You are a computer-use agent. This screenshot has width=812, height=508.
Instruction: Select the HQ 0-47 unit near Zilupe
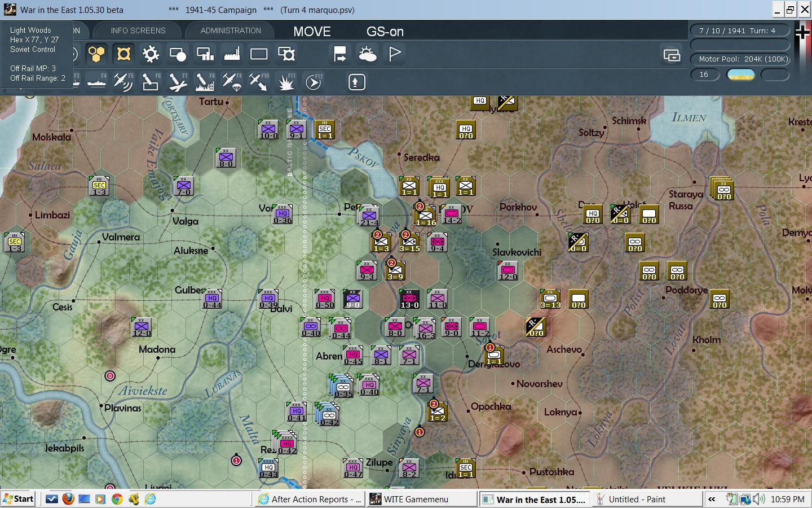pos(353,468)
